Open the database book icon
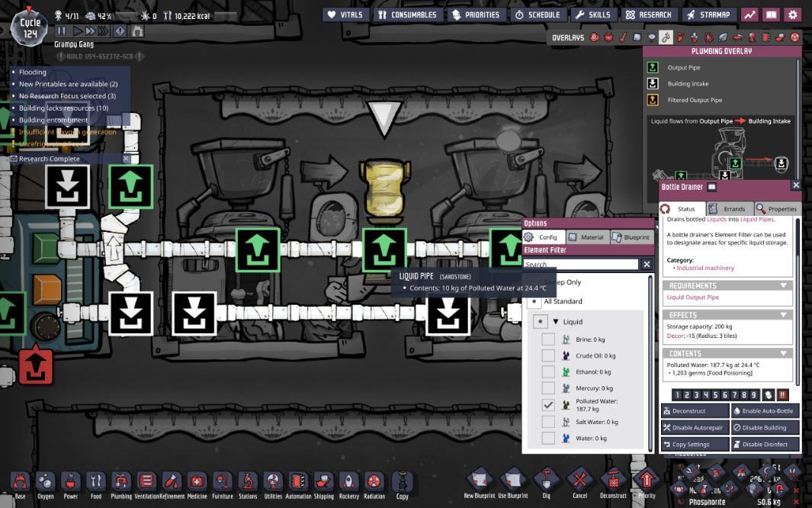 [771, 15]
